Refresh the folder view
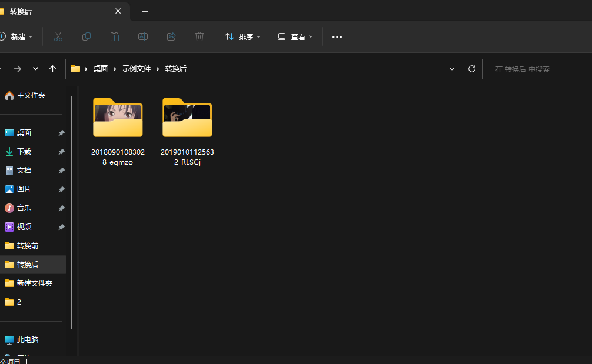 click(x=471, y=69)
